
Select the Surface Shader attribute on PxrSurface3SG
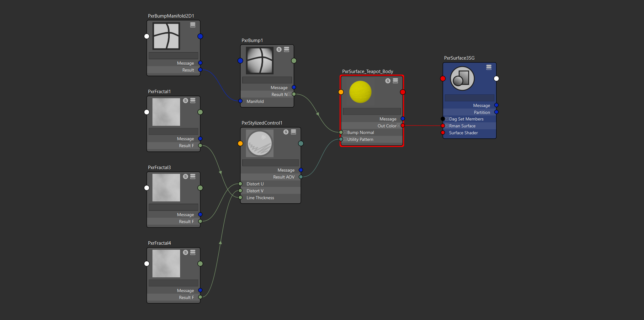[463, 133]
